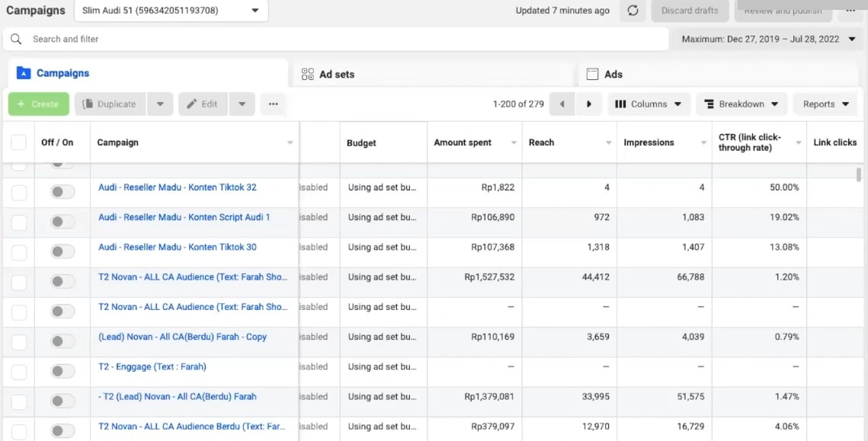Switch to the Ads tab

pyautogui.click(x=718, y=74)
